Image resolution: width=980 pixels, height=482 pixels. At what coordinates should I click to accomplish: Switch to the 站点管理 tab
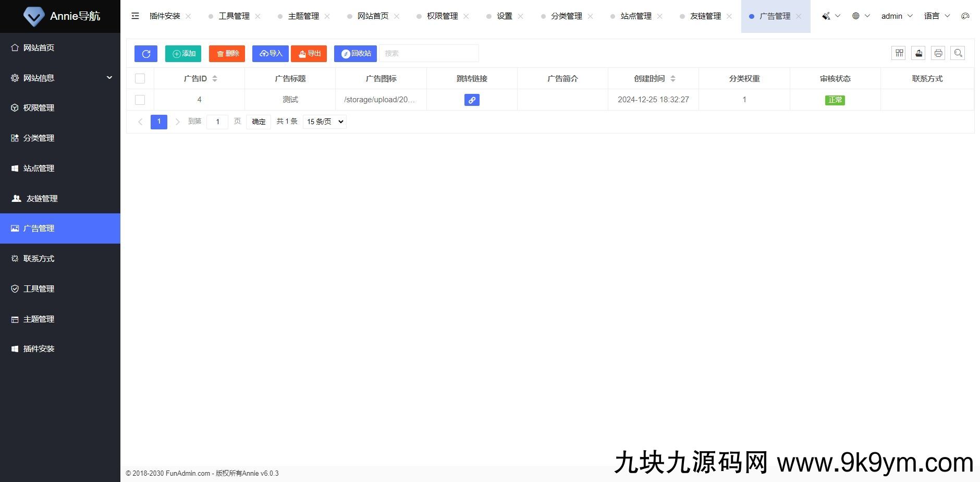[636, 16]
